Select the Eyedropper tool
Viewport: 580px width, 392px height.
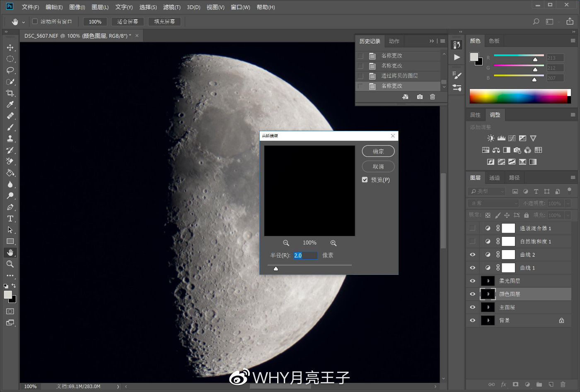pyautogui.click(x=10, y=104)
